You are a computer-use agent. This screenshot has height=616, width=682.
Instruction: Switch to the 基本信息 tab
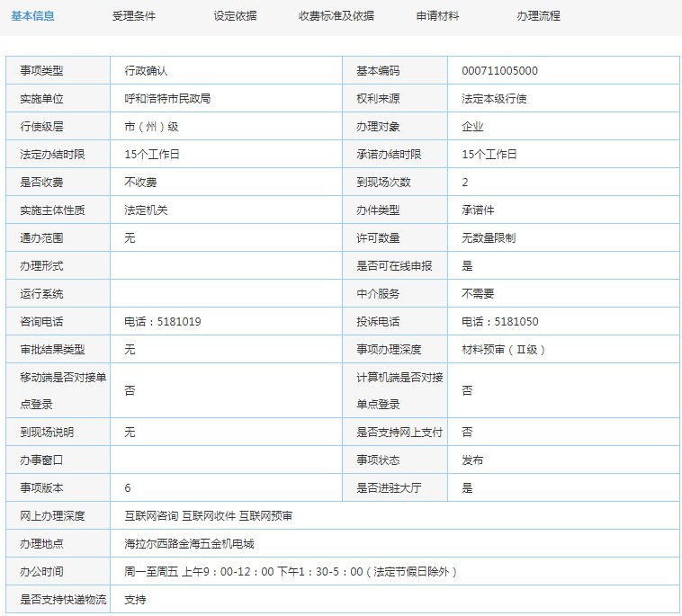tap(32, 16)
